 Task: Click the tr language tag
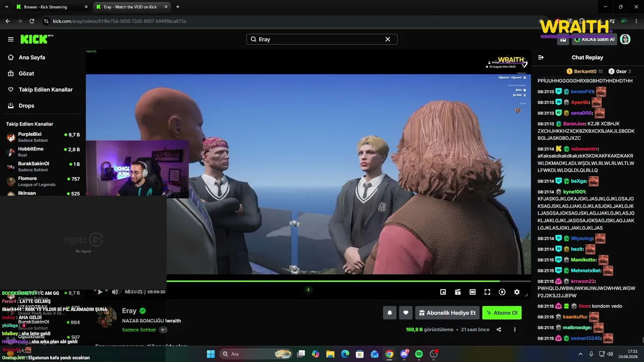(163, 330)
